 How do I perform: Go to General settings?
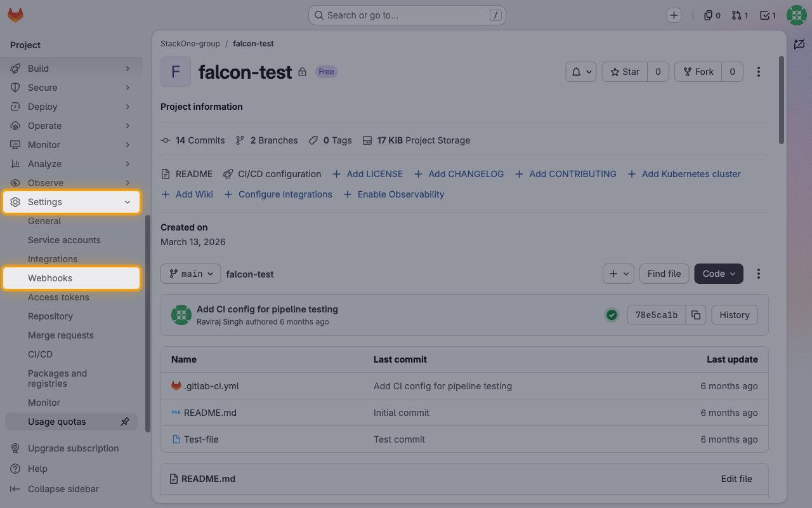click(x=71, y=221)
